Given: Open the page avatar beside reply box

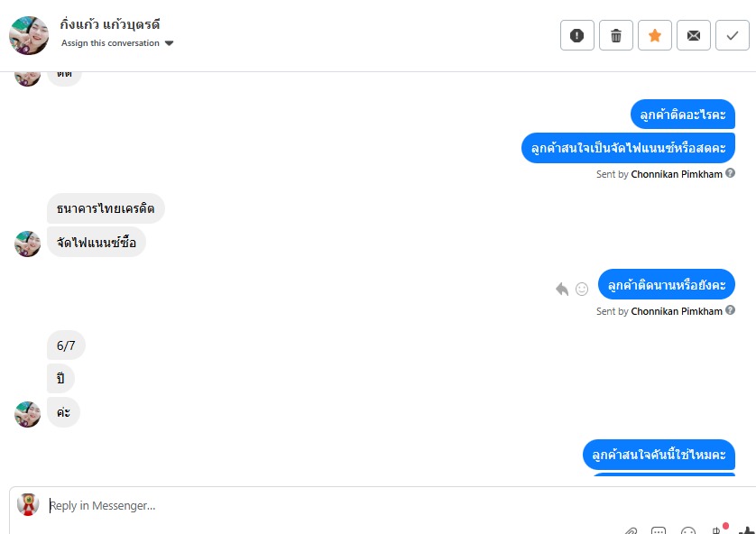Looking at the screenshot, I should 28,504.
